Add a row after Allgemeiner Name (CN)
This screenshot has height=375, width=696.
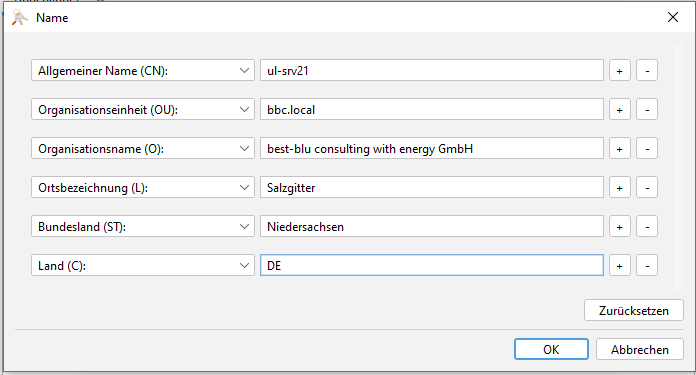click(x=620, y=71)
